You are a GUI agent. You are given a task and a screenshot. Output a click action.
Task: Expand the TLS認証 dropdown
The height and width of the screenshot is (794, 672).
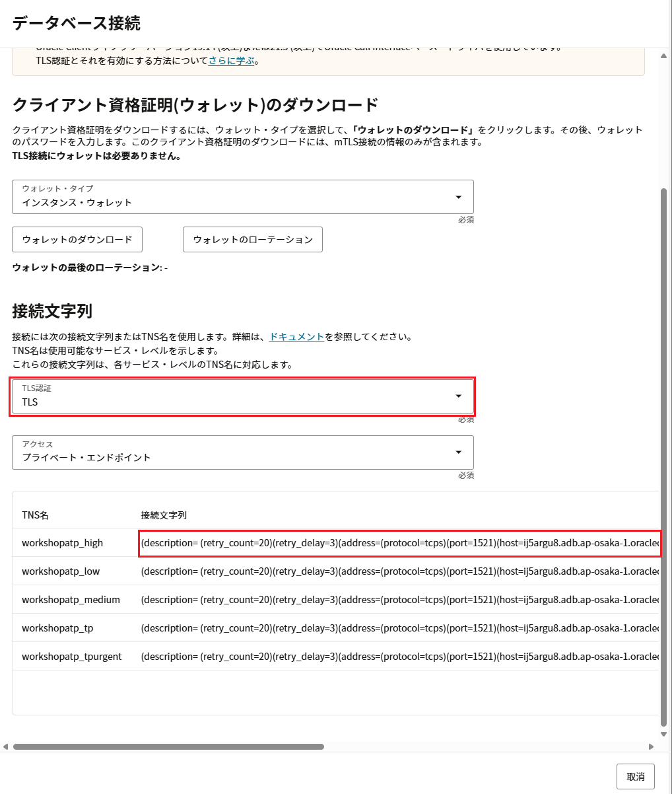[x=242, y=396]
